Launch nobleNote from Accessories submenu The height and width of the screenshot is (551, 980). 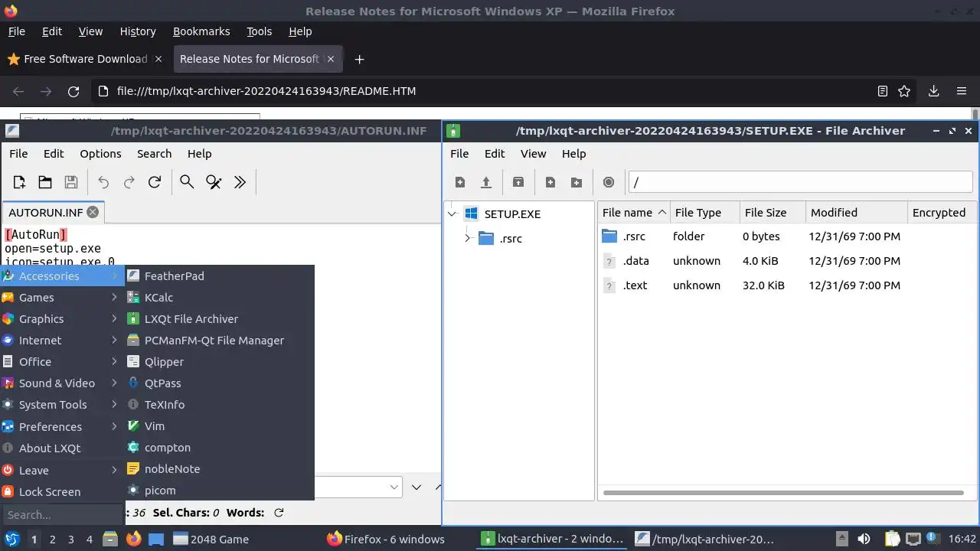point(220,469)
